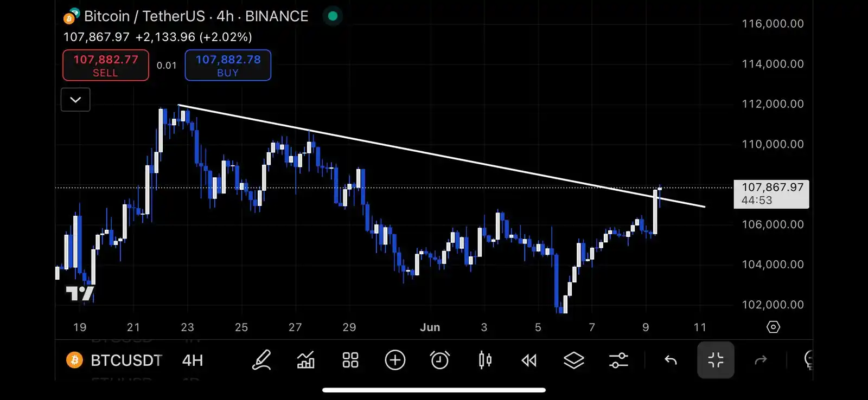
Task: Undo last action arrow
Action: (671, 360)
